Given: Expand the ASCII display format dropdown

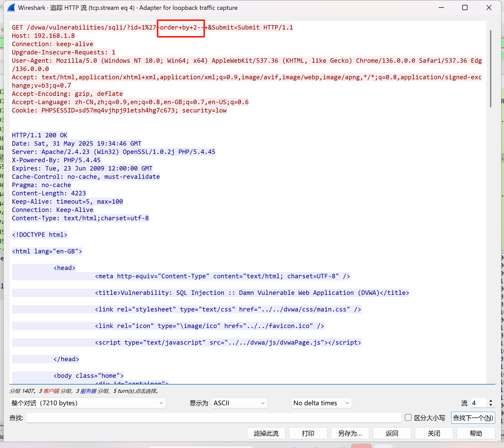Looking at the screenshot, I should tap(239, 403).
